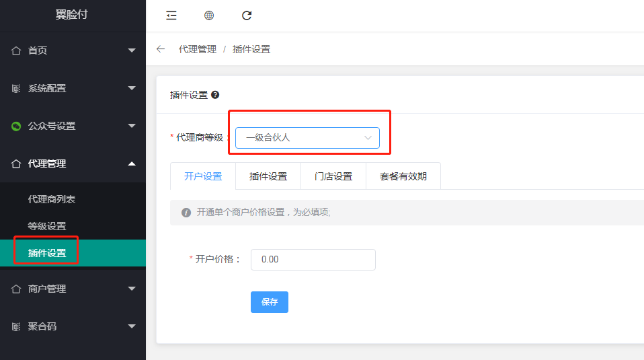Expand the 公众号设置 menu arrow
The image size is (644, 360).
pyautogui.click(x=132, y=126)
